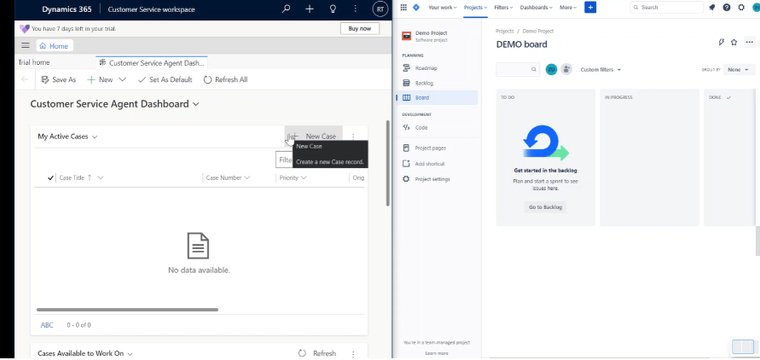Open the Priority column dropdown

[304, 178]
